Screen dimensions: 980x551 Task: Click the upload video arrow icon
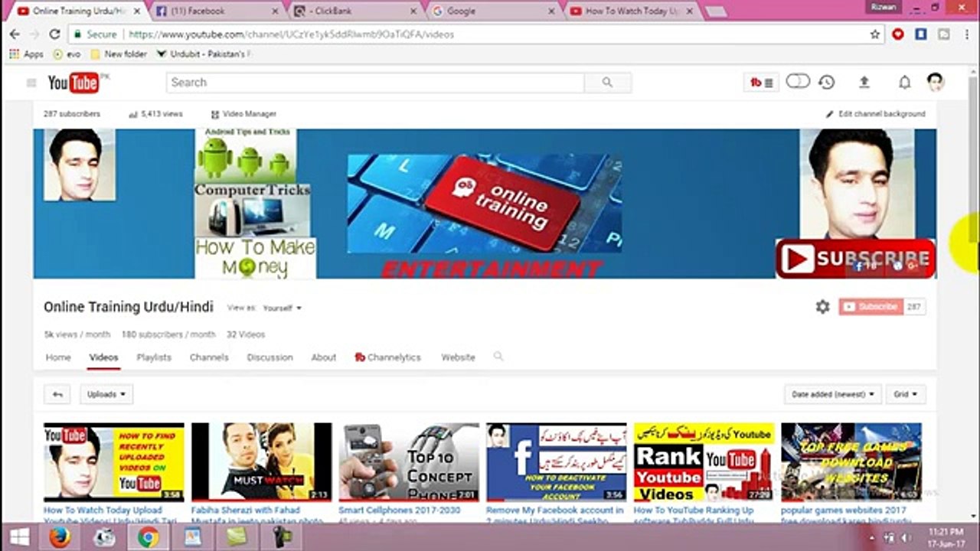(x=864, y=82)
